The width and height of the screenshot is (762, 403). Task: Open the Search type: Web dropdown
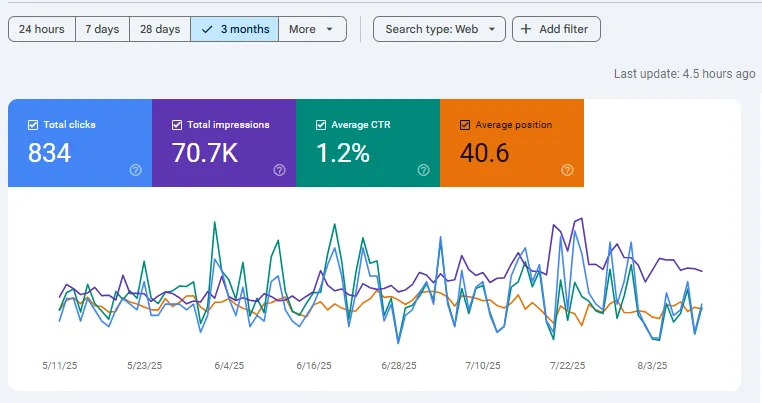(x=439, y=29)
